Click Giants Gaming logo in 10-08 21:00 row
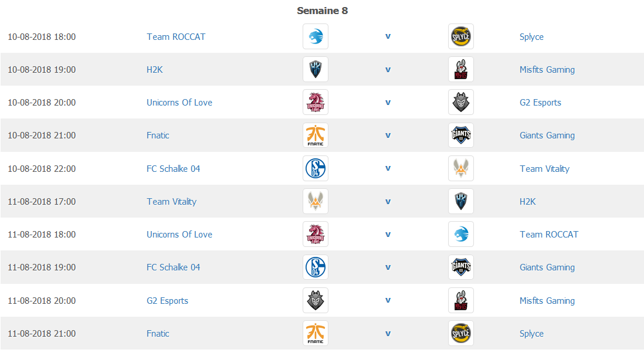 click(461, 135)
